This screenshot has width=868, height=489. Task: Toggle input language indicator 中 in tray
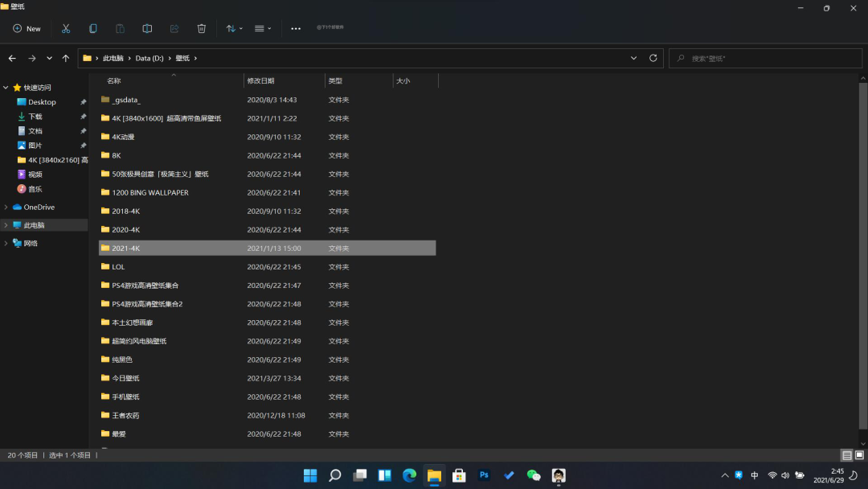click(755, 475)
